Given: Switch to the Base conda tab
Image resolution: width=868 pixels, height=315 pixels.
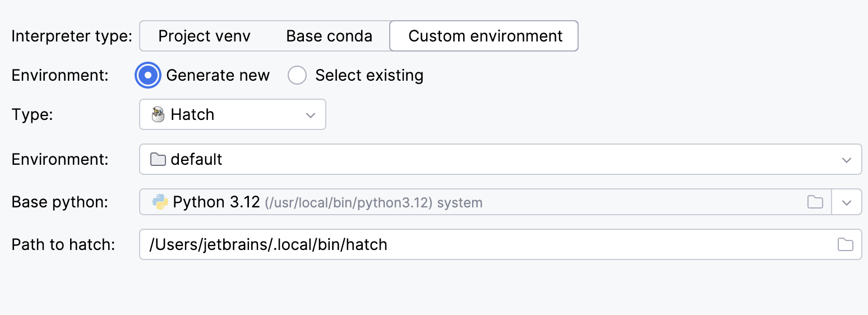Looking at the screenshot, I should click(329, 36).
